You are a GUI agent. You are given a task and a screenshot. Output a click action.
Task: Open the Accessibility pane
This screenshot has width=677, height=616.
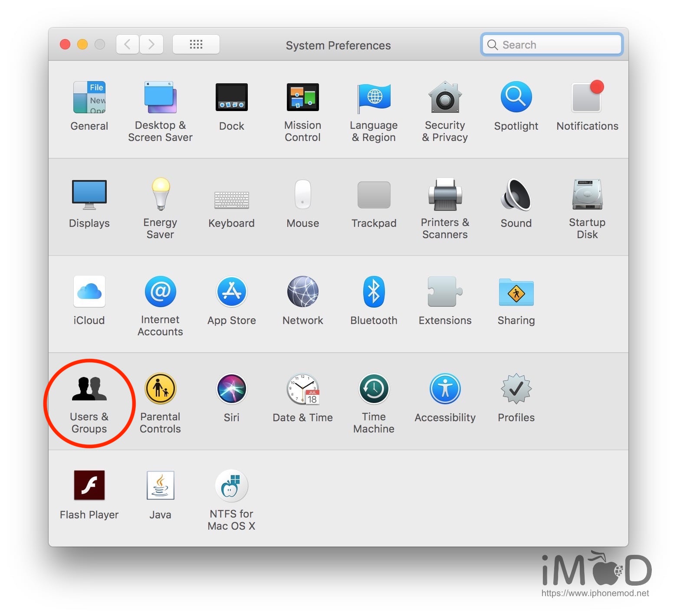[445, 389]
